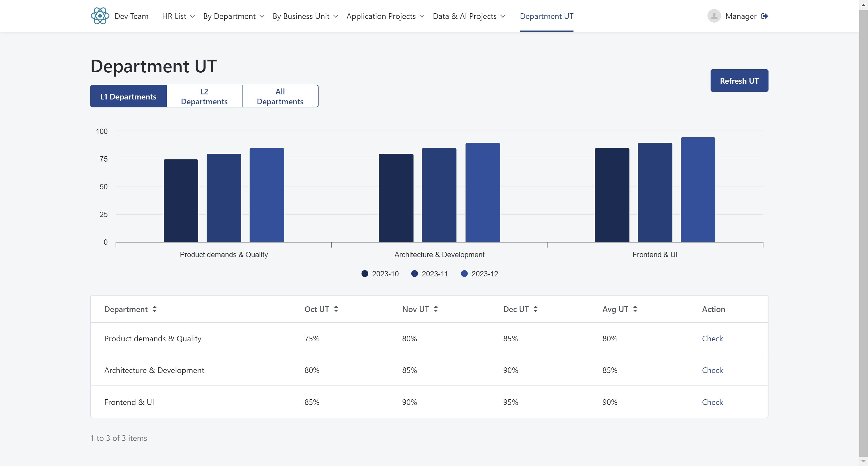Click the logout icon beside Manager
This screenshot has height=466, width=868.
click(x=764, y=16)
